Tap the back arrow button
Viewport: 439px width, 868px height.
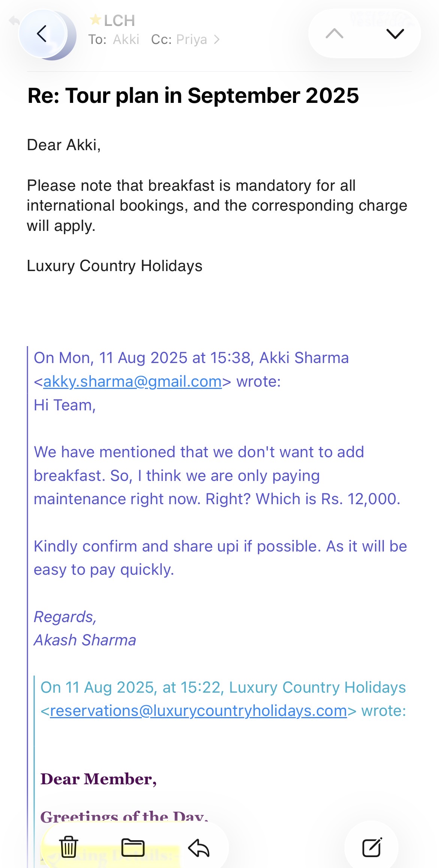click(42, 34)
